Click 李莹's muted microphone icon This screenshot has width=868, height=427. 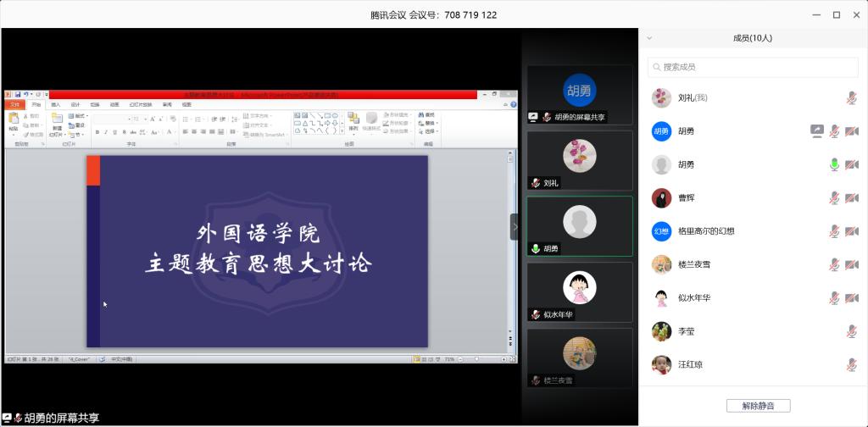851,331
